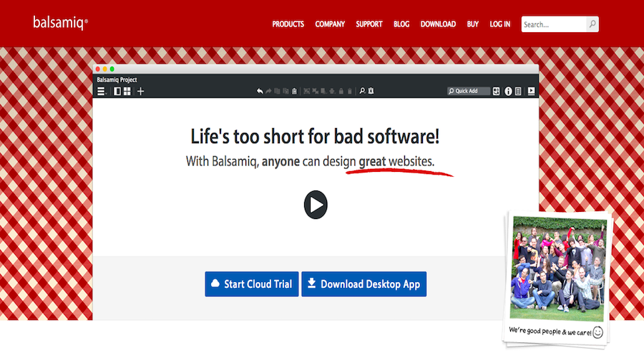The width and height of the screenshot is (644, 358).
Task: Start full screen presentation play icon
Action: pyautogui.click(x=532, y=91)
